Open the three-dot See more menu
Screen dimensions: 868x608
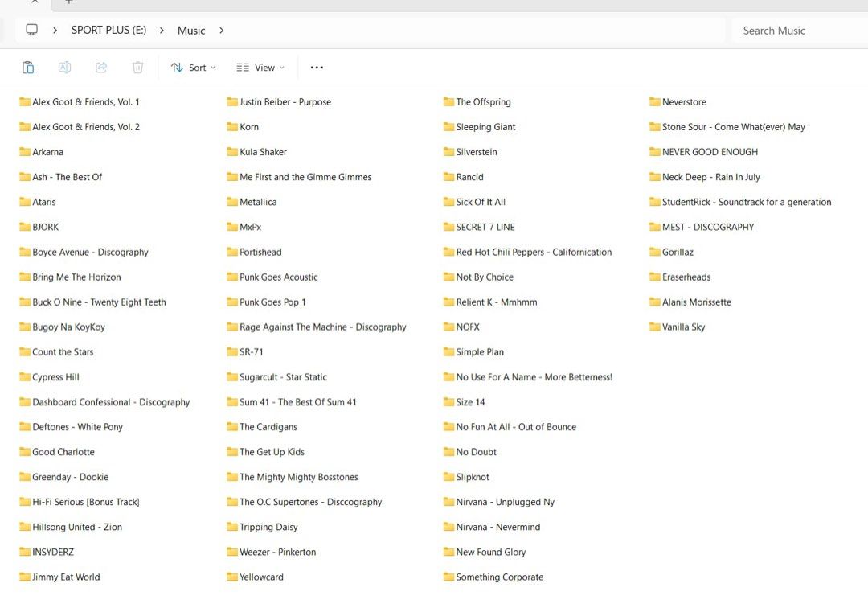(x=317, y=68)
